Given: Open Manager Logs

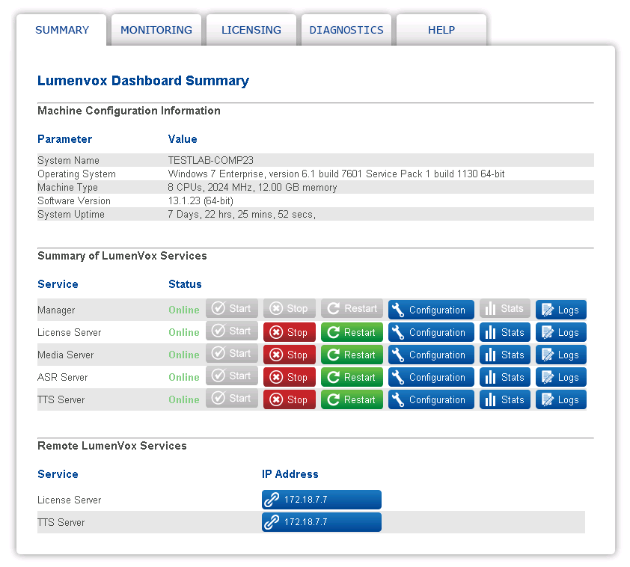Looking at the screenshot, I should pos(561,310).
